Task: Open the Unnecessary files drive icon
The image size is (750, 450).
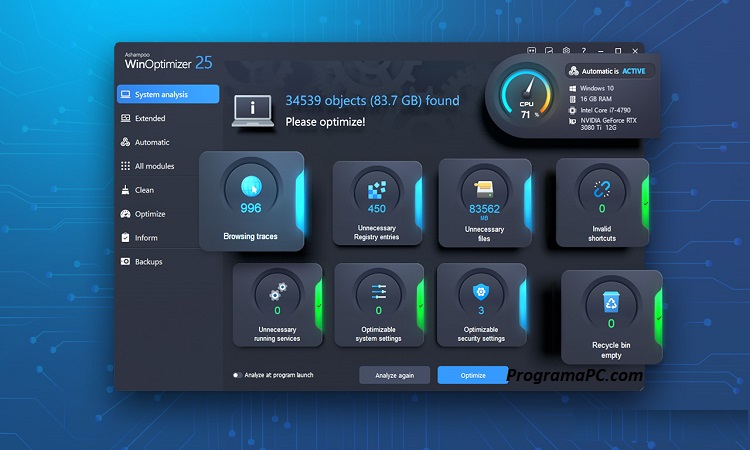Action: tap(484, 189)
